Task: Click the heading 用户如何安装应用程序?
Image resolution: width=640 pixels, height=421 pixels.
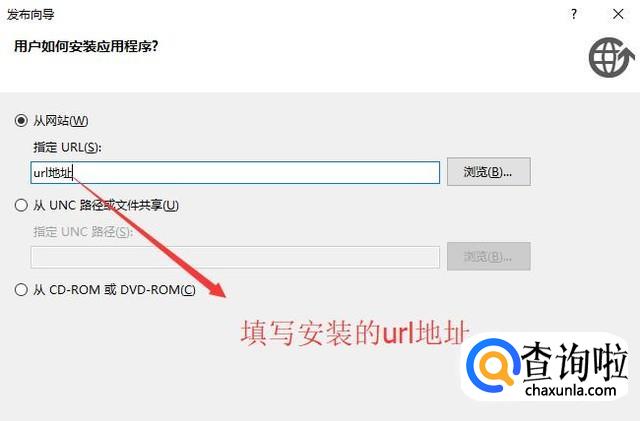Action: (x=86, y=46)
